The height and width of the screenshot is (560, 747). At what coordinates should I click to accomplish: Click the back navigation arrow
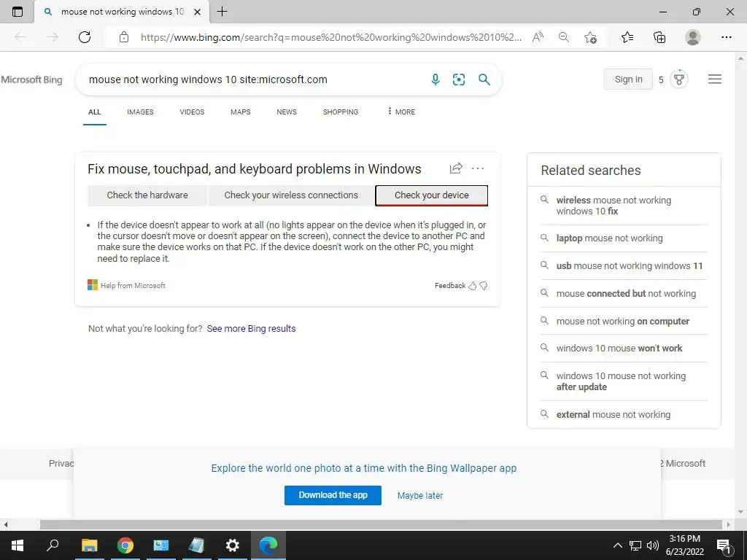[20, 37]
